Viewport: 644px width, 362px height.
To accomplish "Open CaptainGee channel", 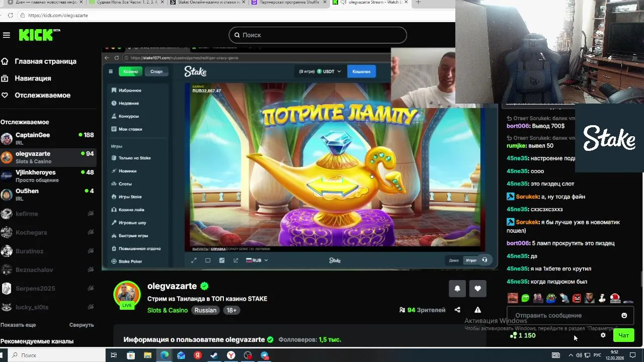I will (x=48, y=138).
